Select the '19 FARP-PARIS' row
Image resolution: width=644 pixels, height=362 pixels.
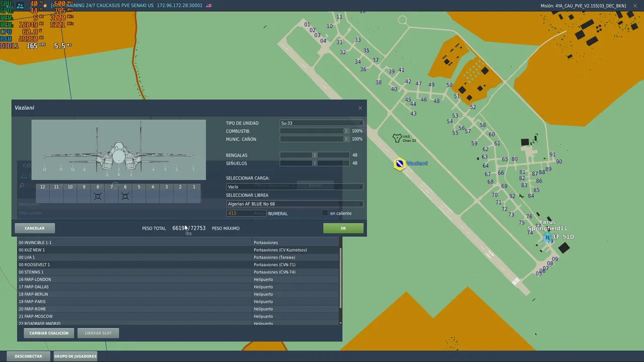179,302
